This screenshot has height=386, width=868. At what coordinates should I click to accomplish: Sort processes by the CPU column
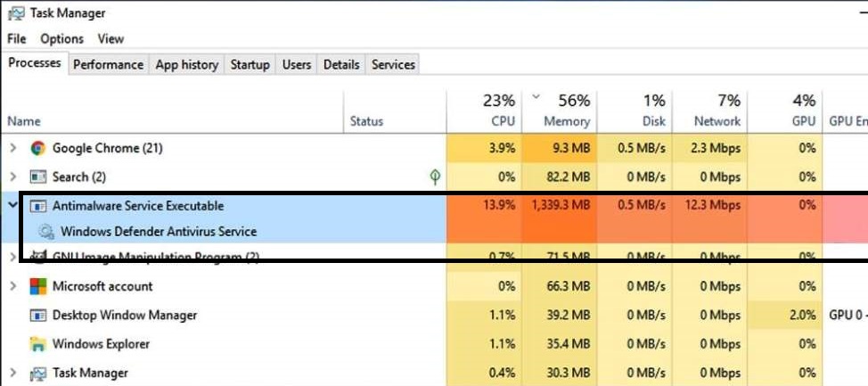click(x=485, y=111)
